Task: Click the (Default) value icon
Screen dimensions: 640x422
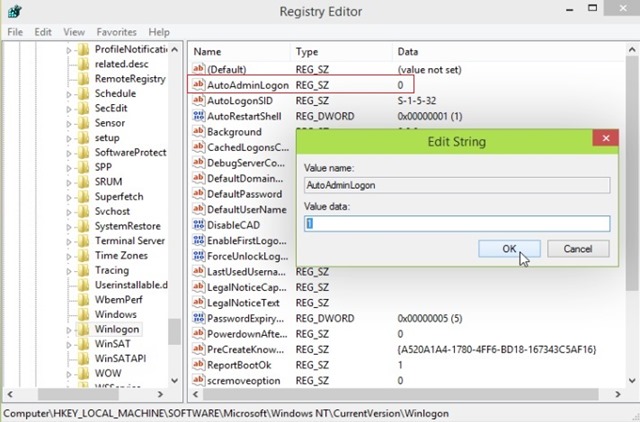Action: point(198,69)
